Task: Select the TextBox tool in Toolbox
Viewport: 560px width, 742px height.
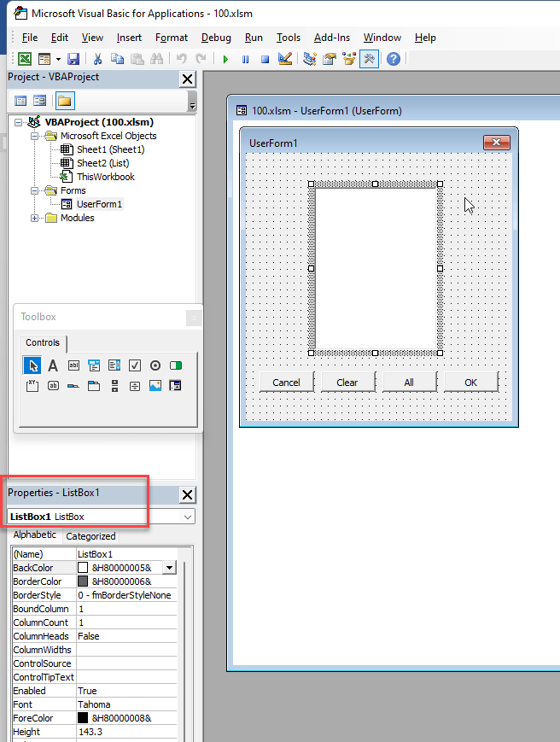Action: click(73, 365)
